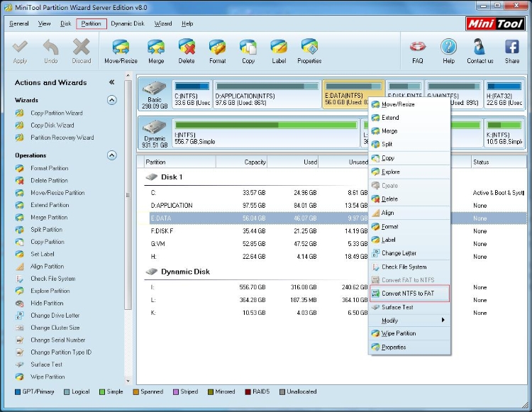Select Align in the context menu

409,213
